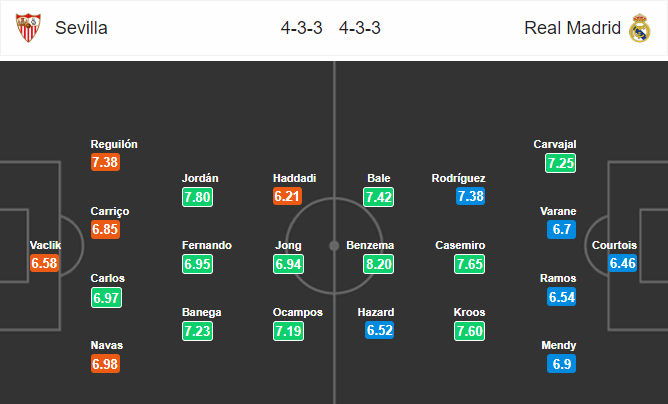Screen dimensions: 668x404
Task: Select Mendy's 6.9 rating badge
Action: coord(560,364)
